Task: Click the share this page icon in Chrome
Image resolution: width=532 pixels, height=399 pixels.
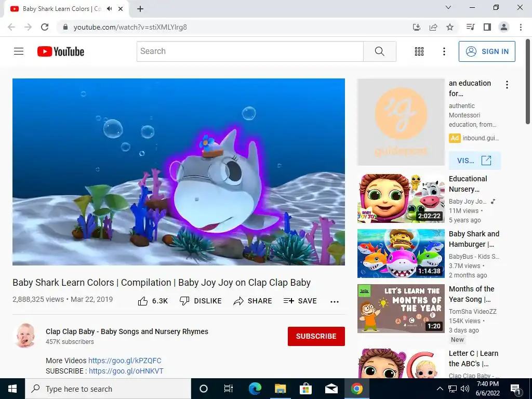Action: pos(433,27)
